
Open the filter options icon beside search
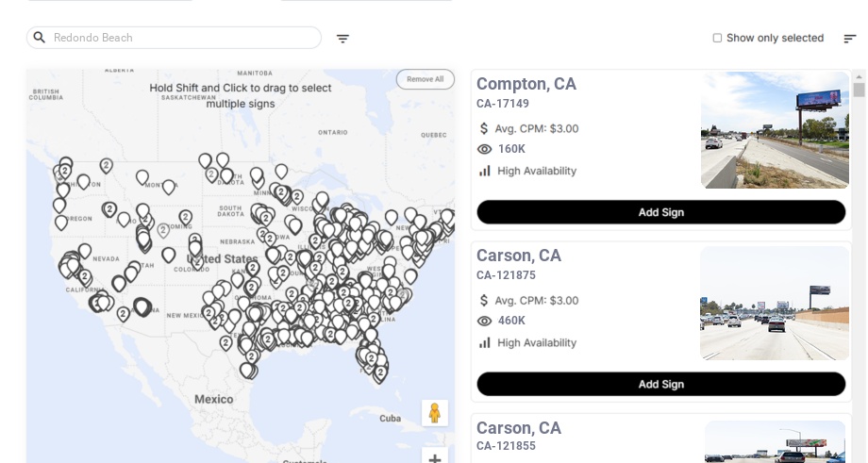pos(342,39)
